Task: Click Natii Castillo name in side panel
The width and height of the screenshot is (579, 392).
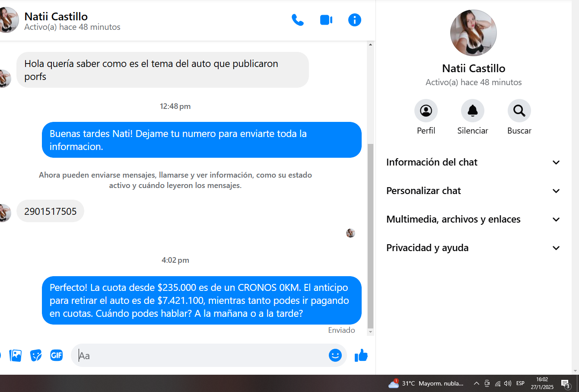Action: [474, 68]
